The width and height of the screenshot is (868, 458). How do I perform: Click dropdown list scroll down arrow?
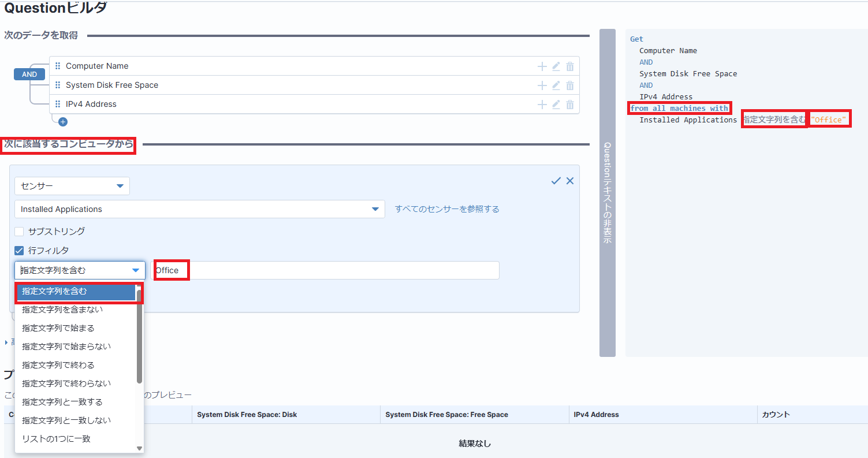pos(139,448)
